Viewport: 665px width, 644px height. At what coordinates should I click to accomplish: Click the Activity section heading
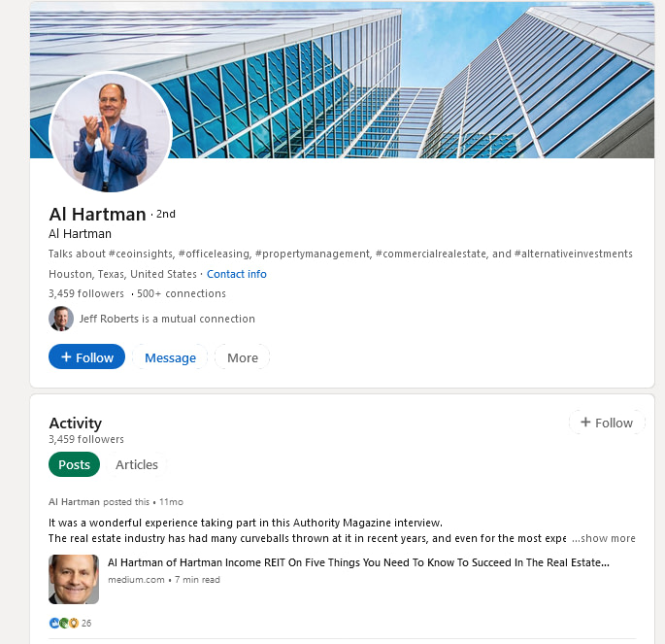coord(76,423)
